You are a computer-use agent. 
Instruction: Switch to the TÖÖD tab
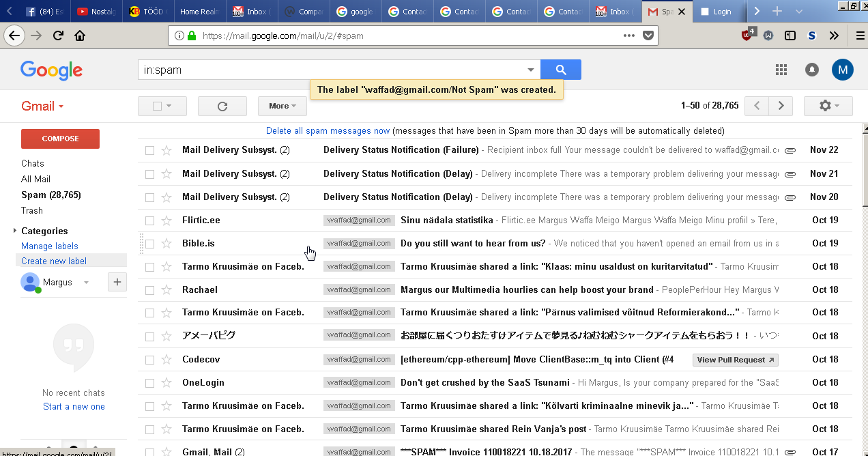[147, 12]
